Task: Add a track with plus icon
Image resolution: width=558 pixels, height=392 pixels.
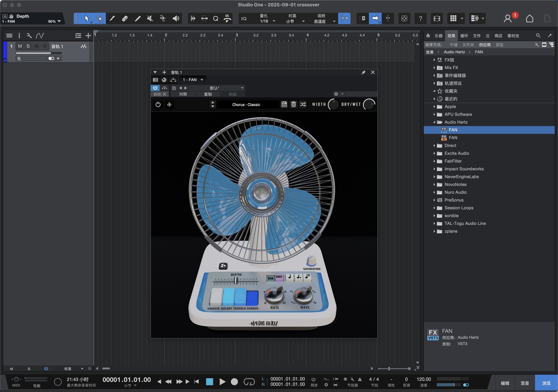Action: coord(88,35)
